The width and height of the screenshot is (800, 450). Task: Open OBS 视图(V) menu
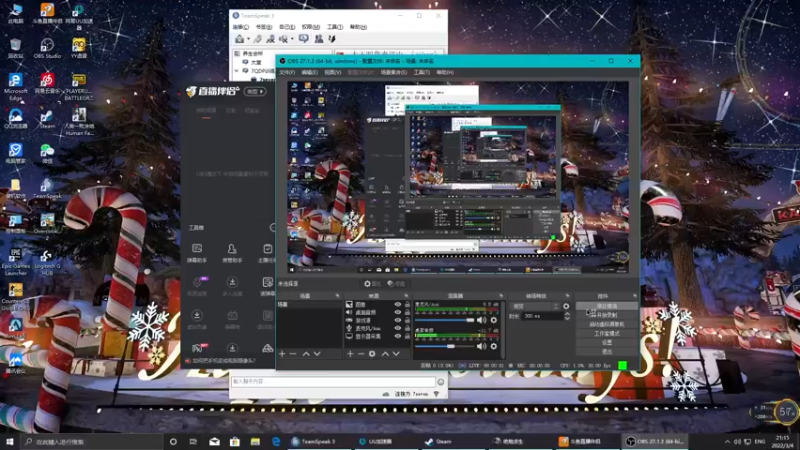tap(333, 72)
